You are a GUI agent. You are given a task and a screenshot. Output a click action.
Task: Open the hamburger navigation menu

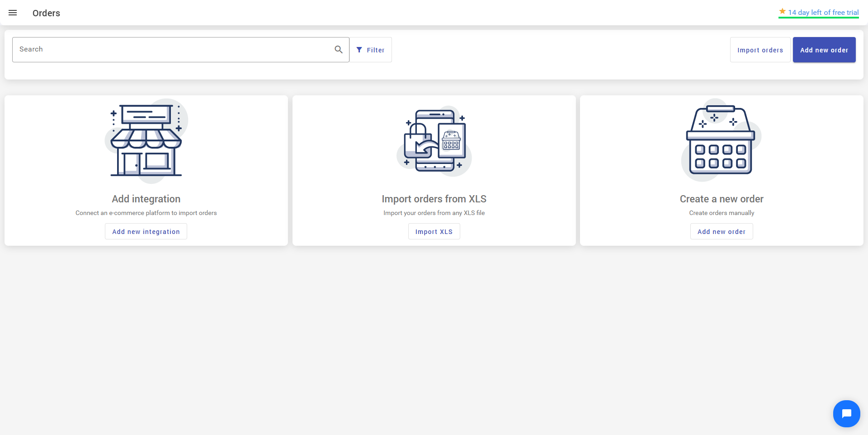(x=13, y=13)
